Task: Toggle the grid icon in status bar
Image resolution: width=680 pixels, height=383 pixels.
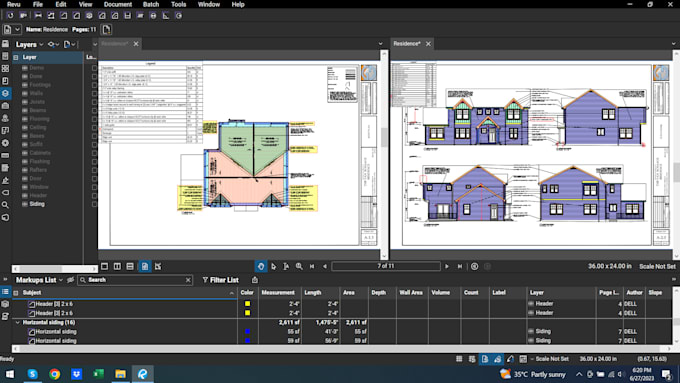Action: click(459, 359)
